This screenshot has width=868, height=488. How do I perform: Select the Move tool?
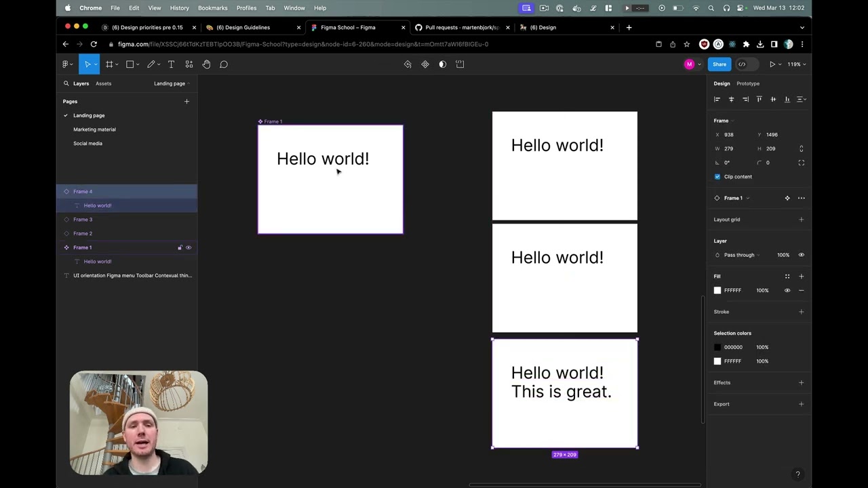pos(87,64)
